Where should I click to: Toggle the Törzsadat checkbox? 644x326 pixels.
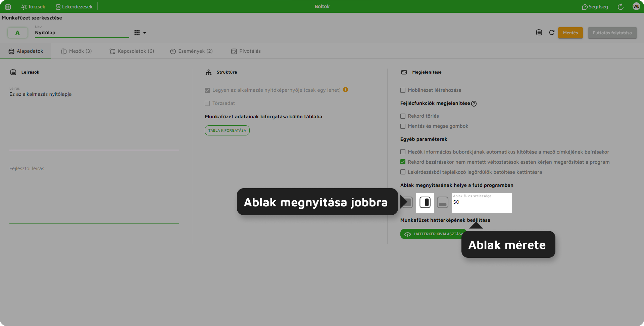[207, 103]
